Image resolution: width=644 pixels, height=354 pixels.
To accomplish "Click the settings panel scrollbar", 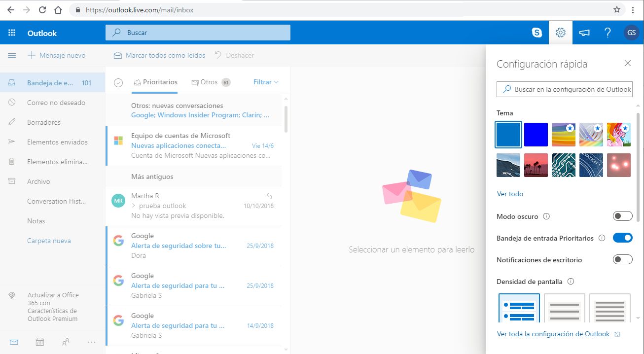I will click(x=639, y=168).
